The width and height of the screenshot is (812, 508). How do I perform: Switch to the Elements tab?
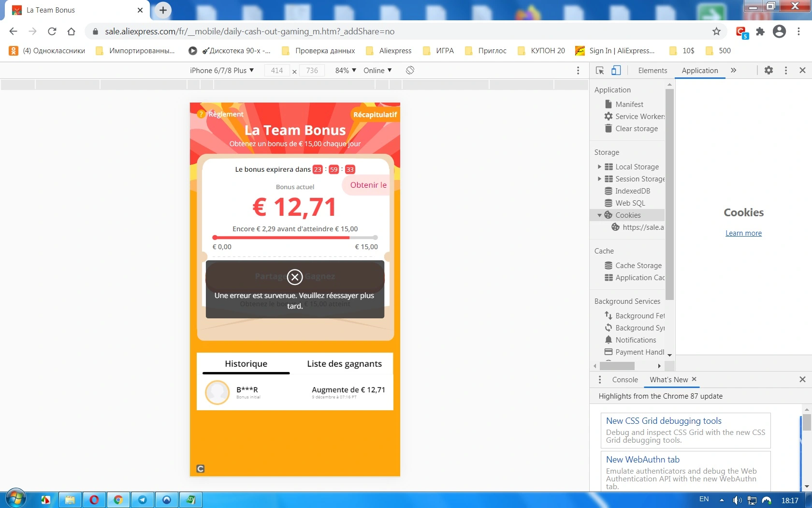652,71
